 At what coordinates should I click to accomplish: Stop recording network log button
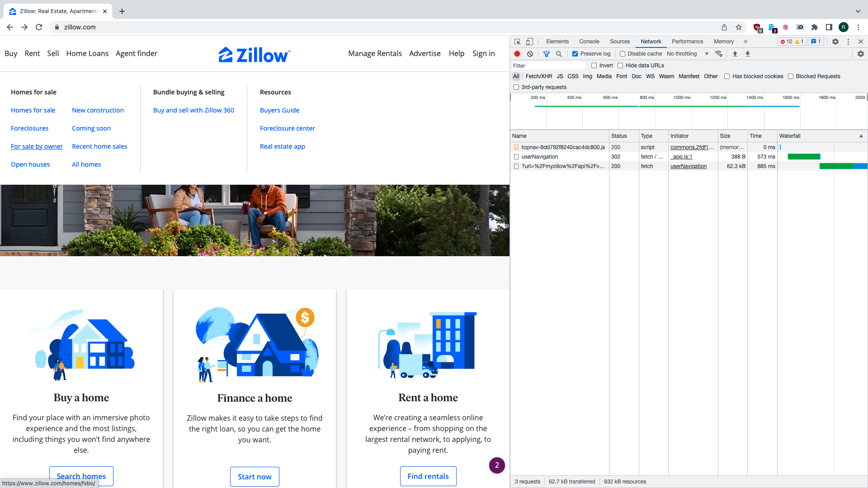[517, 54]
